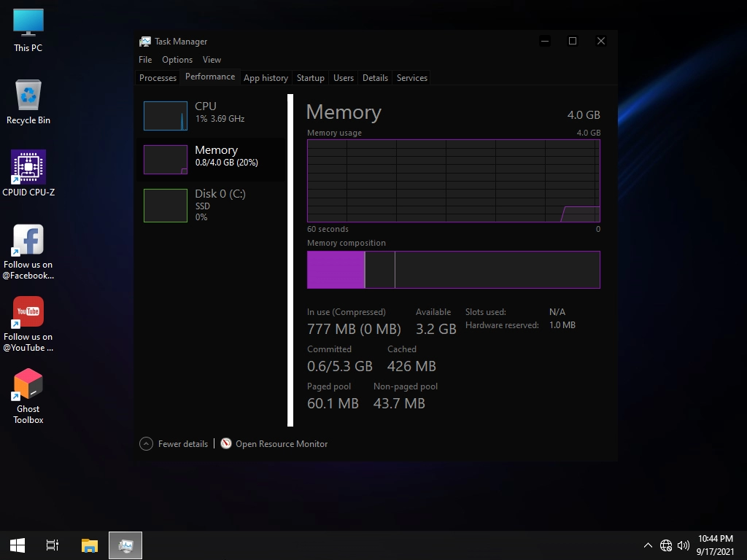Screen dimensions: 747x560
Task: Click the "777 MB (0 MB)" in-use value
Action: tap(354, 329)
